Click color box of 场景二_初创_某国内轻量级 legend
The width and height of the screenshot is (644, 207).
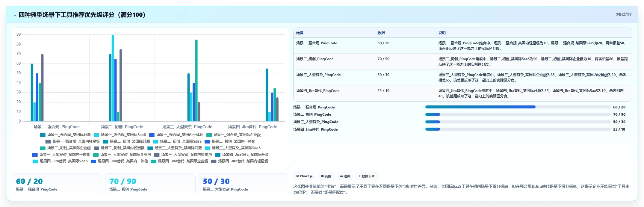pyautogui.click(x=96, y=148)
